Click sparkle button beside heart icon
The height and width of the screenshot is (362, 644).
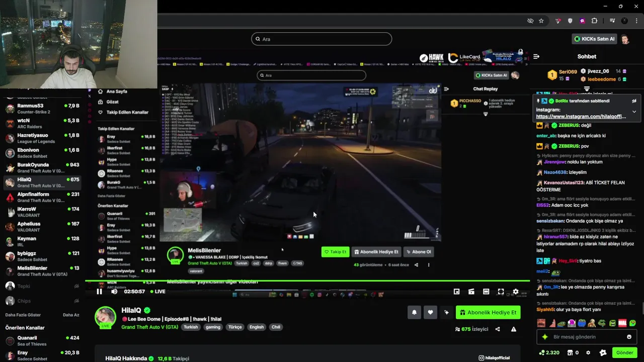tap(446, 312)
